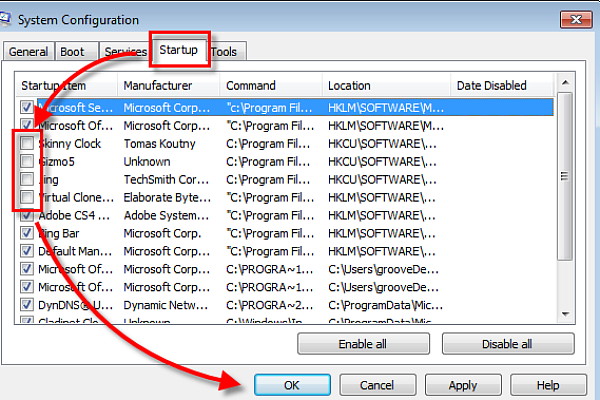The image size is (600, 400).
Task: Click the Apply button
Action: (x=463, y=385)
